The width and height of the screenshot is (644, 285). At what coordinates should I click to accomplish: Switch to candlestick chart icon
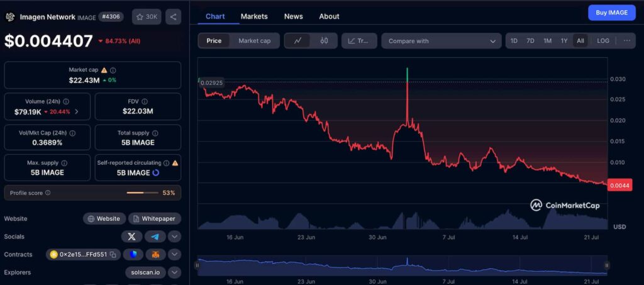tap(324, 41)
